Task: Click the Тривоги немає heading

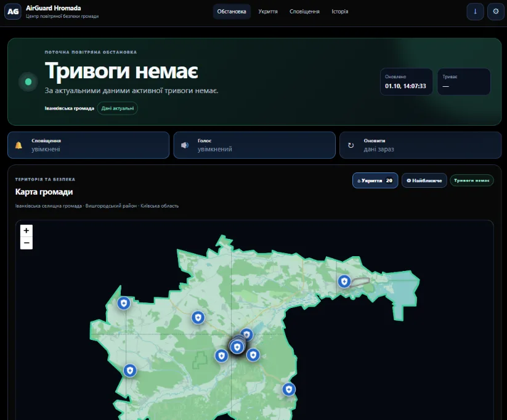Action: coord(121,71)
